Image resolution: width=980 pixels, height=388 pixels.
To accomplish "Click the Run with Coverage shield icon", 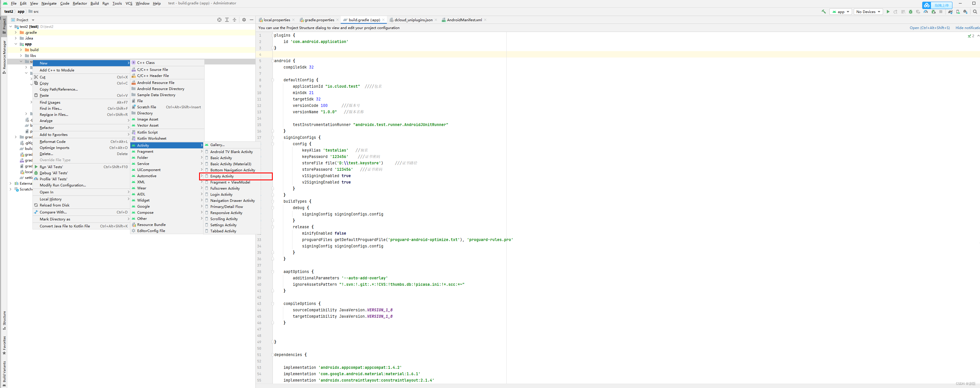I will pos(918,12).
